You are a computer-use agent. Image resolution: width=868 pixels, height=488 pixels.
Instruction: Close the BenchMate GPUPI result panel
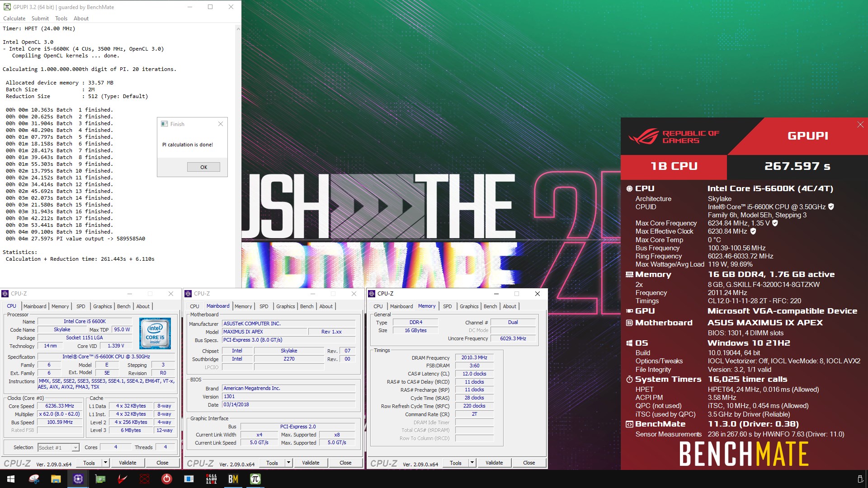click(860, 125)
